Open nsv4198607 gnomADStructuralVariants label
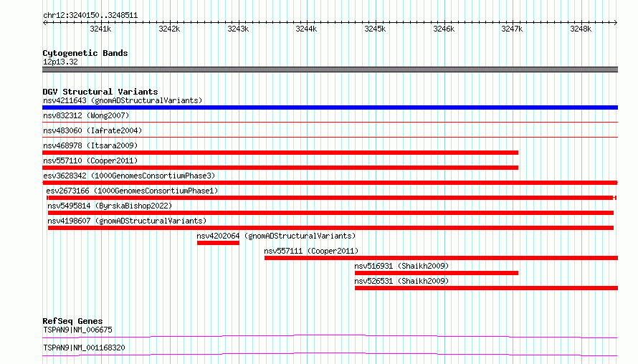 (127, 221)
